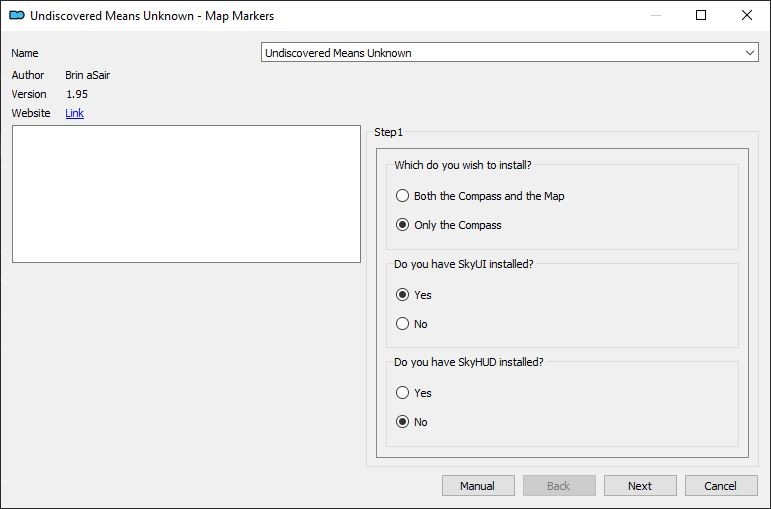Click the Only the Compass label text
Viewport: 771px width, 509px height.
tap(458, 225)
